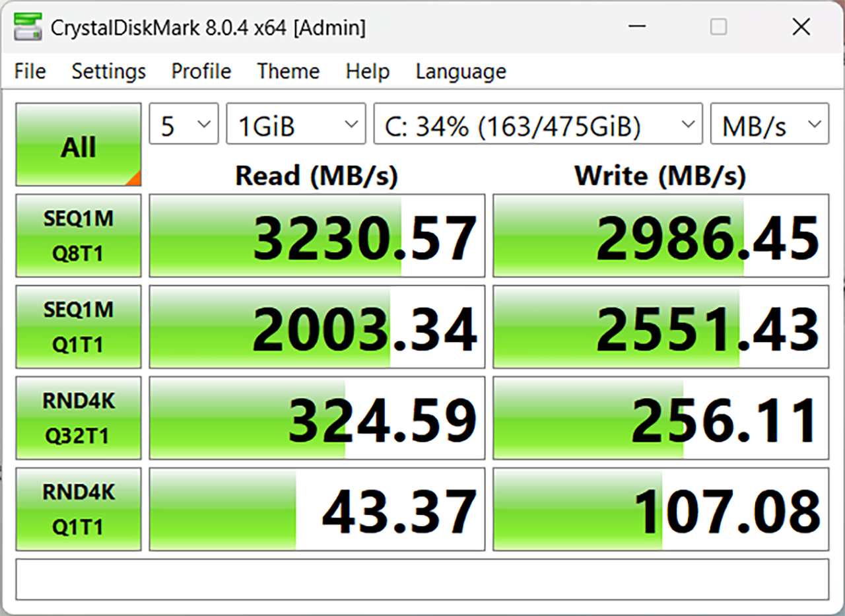The width and height of the screenshot is (845, 616).
Task: Close the CrystalDiskMark window
Action: pos(801,27)
